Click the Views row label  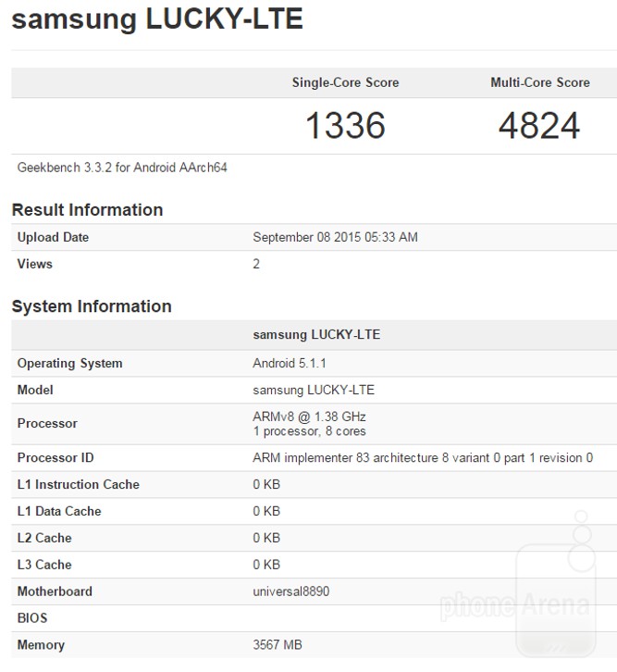[x=35, y=264]
